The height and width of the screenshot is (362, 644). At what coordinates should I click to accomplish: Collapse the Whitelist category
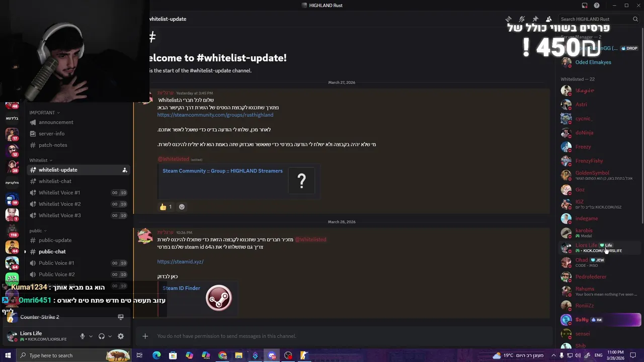(x=41, y=160)
